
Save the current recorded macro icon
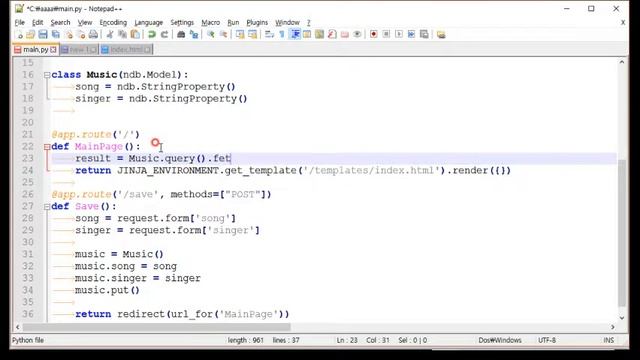[424, 35]
